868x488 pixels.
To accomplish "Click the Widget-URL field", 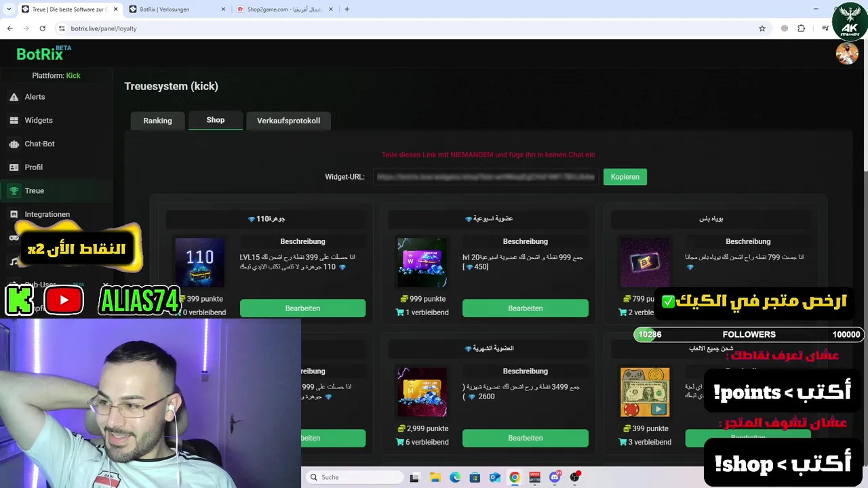I will click(x=486, y=177).
